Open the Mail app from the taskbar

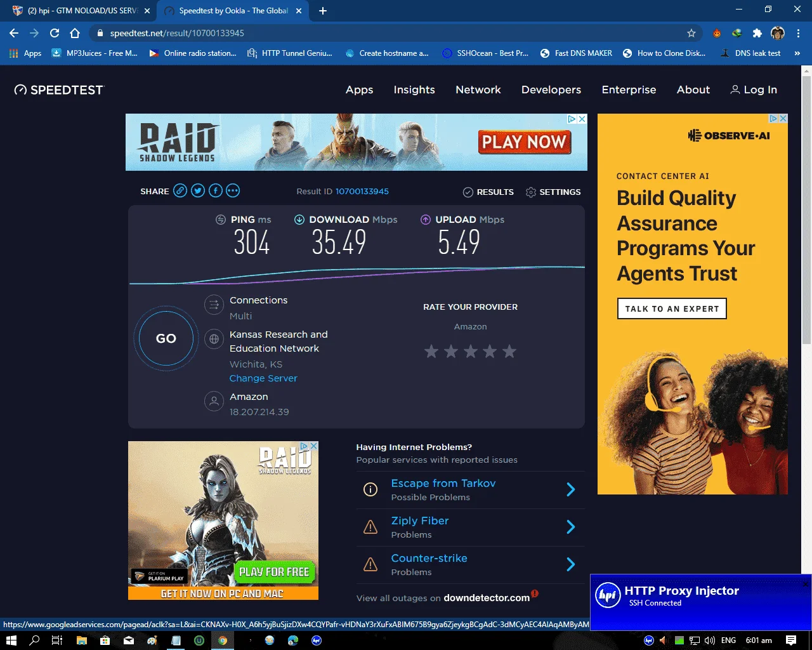click(129, 640)
